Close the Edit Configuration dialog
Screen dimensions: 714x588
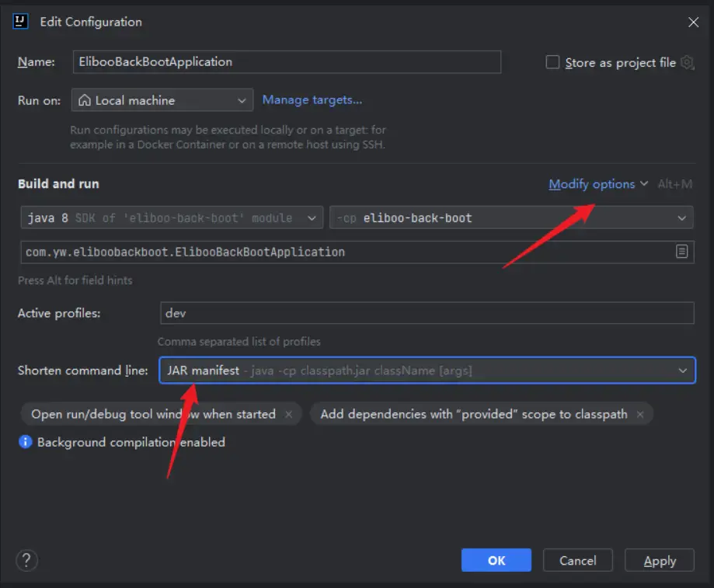click(693, 23)
